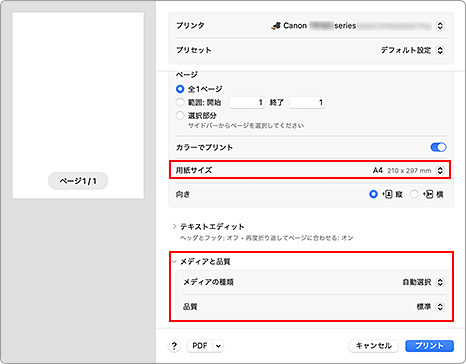Open the プリンタ printer selection dropdown
The height and width of the screenshot is (364, 466).
pos(440,26)
